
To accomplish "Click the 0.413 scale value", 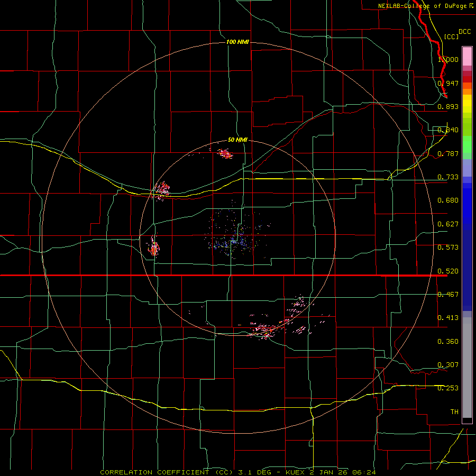I will pyautogui.click(x=448, y=318).
